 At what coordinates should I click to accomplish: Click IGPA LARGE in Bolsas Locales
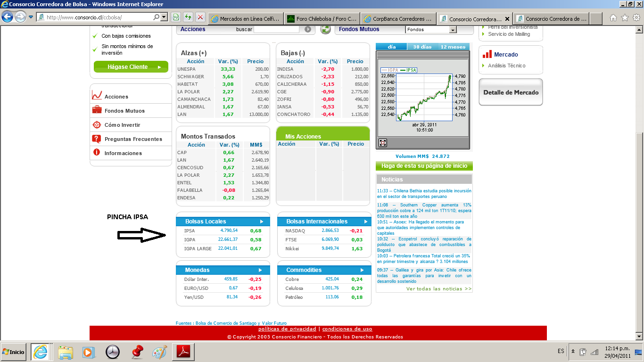click(x=198, y=248)
